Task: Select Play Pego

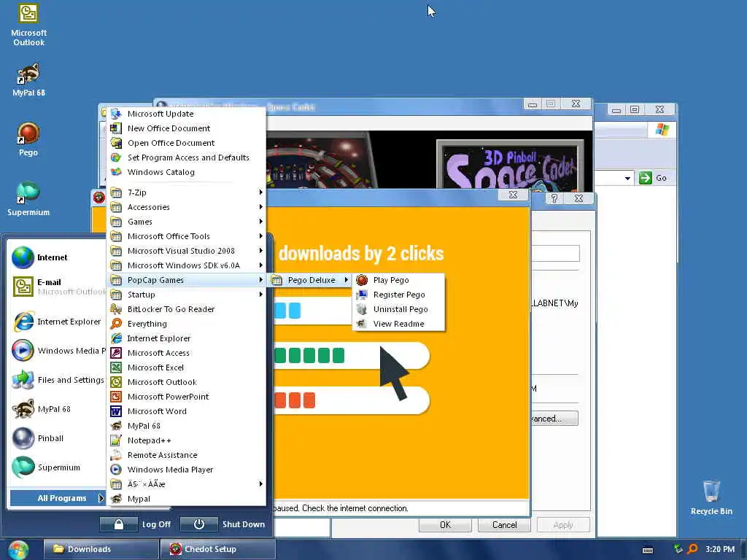Action: tap(399, 281)
